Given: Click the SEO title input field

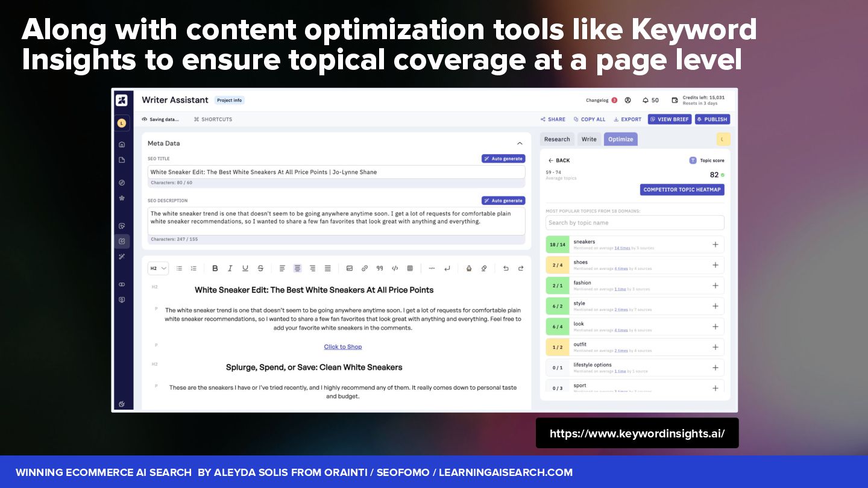Looking at the screenshot, I should 336,172.
